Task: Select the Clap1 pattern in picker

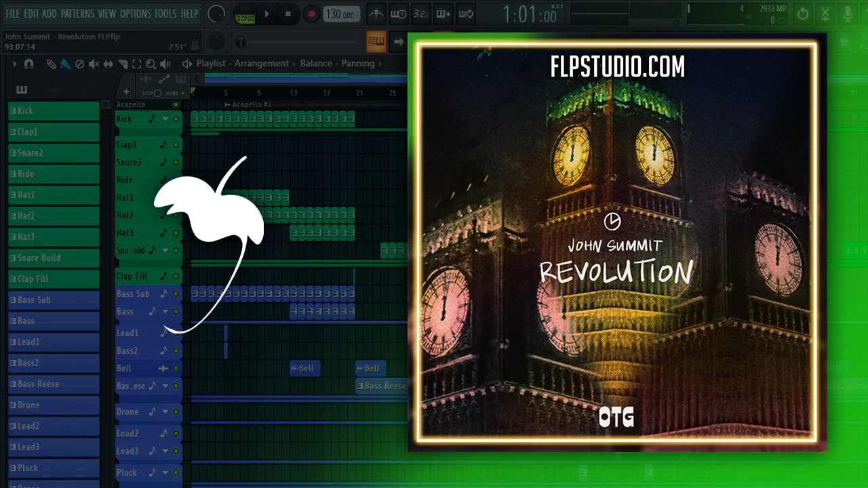Action: pyautogui.click(x=54, y=132)
